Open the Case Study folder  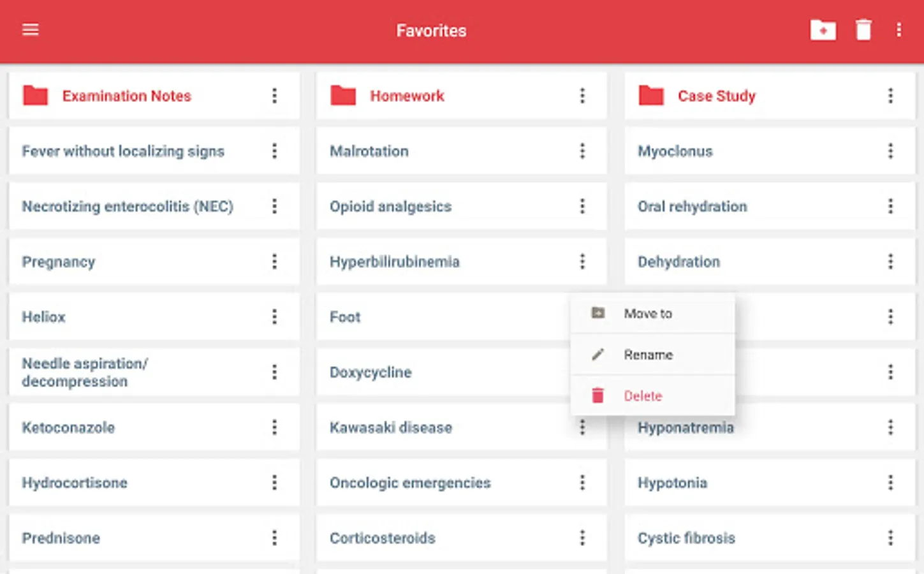(x=716, y=96)
